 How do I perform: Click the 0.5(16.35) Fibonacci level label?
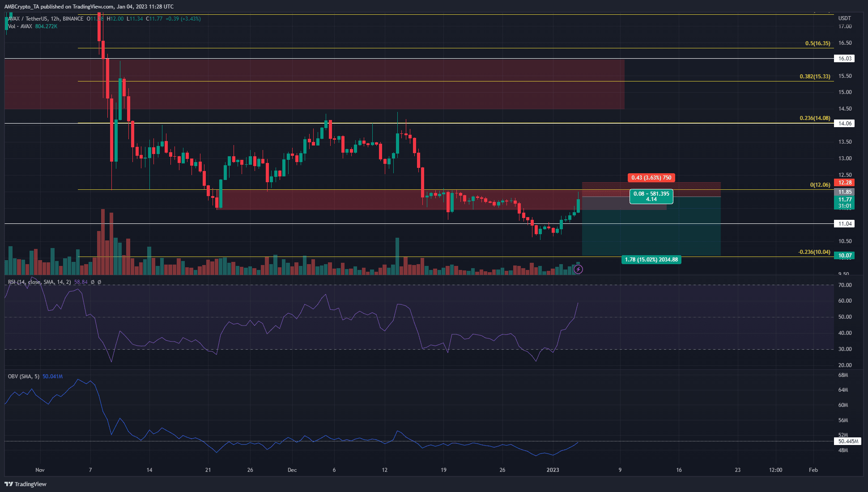pyautogui.click(x=817, y=43)
